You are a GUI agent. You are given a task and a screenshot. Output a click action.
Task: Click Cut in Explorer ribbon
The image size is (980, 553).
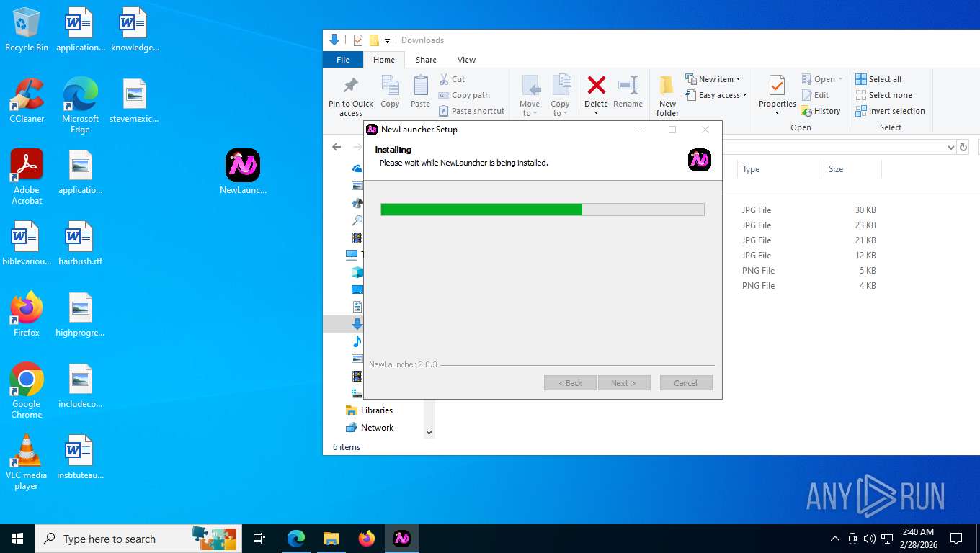(452, 79)
